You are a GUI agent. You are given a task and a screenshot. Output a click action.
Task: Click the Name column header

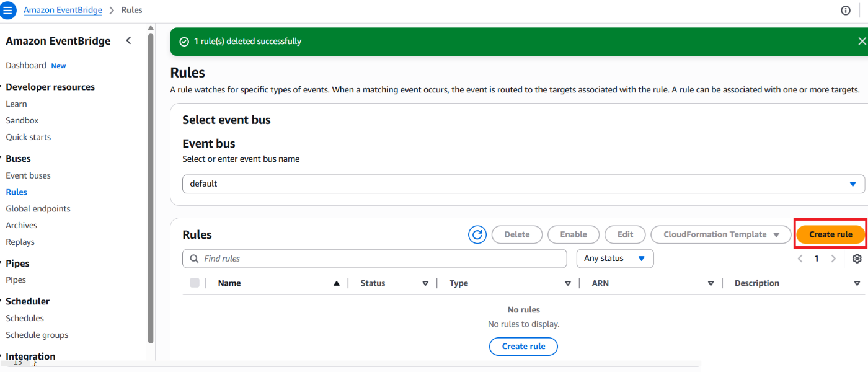coord(229,283)
